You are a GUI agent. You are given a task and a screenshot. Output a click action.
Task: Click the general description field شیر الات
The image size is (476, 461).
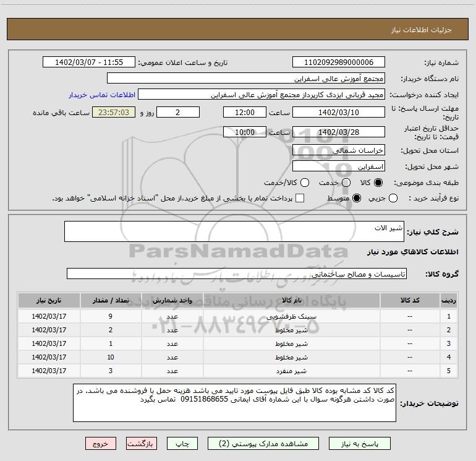[x=234, y=231]
